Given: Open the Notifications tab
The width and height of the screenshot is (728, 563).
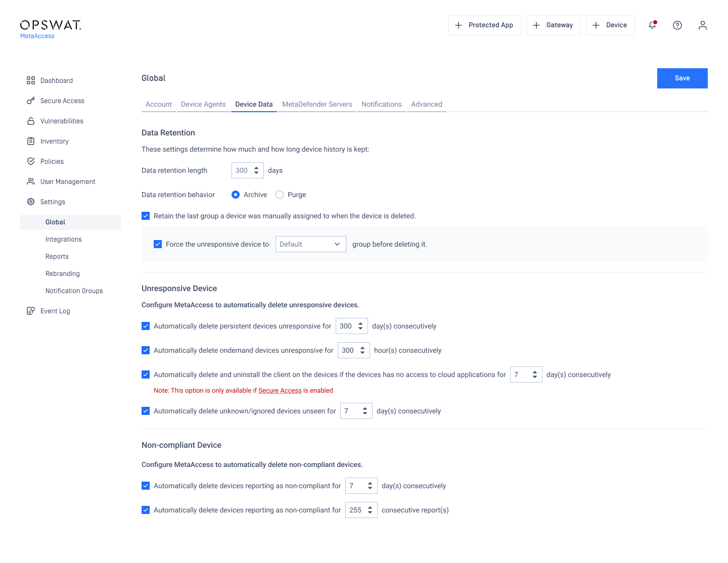Looking at the screenshot, I should coord(382,105).
